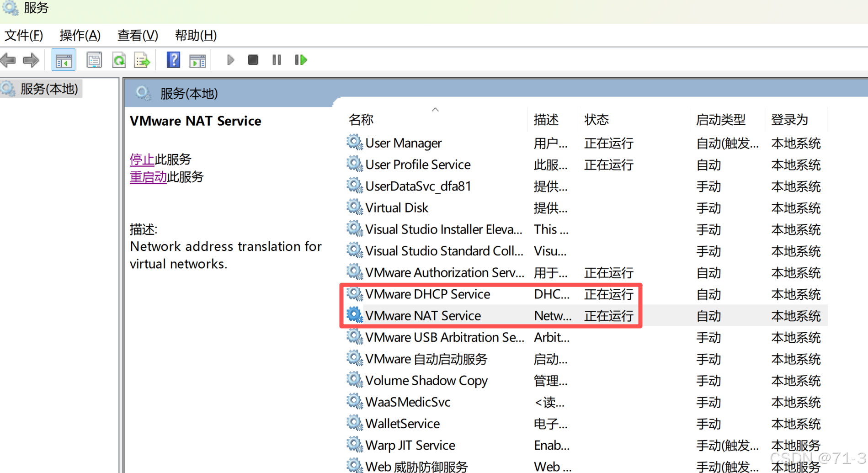This screenshot has height=473, width=868.
Task: Click gear icon beside Volume Shadow Copy
Action: click(x=354, y=380)
